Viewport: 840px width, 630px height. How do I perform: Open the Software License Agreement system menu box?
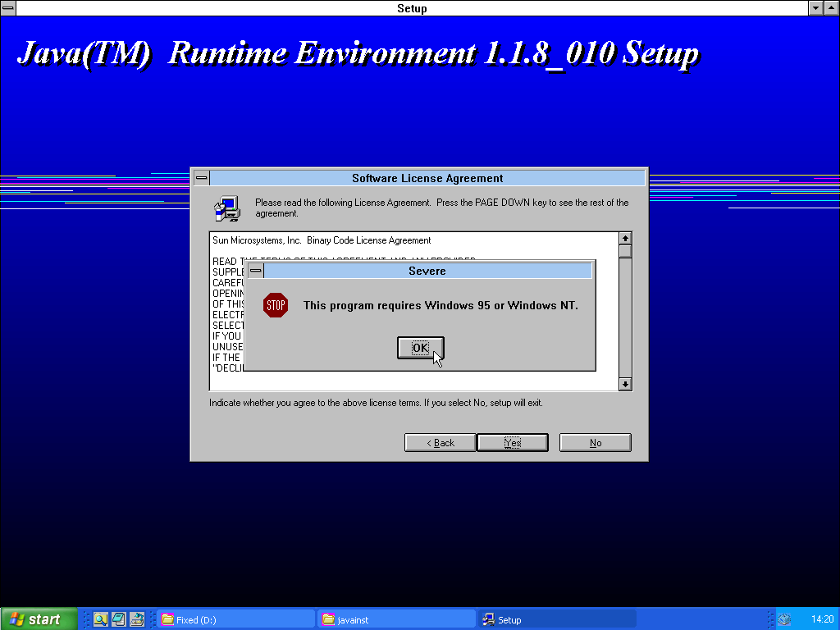(201, 178)
